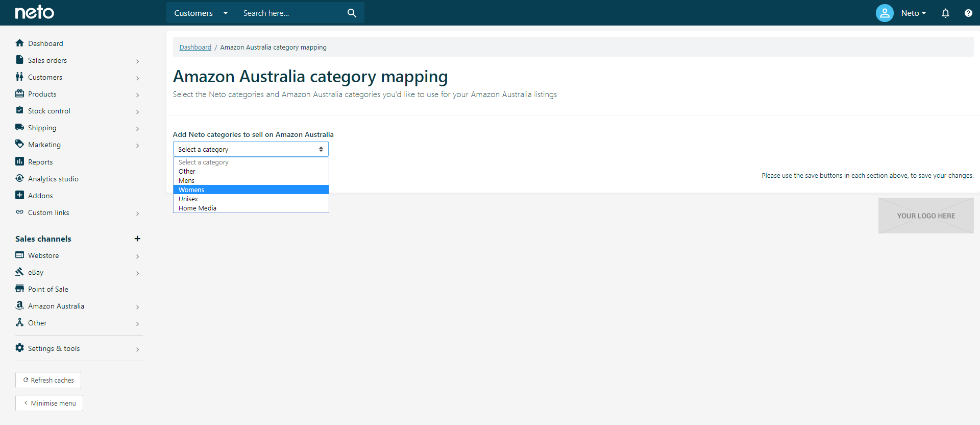This screenshot has height=425, width=980.
Task: Click the Analytics studio icon
Action: pos(19,178)
